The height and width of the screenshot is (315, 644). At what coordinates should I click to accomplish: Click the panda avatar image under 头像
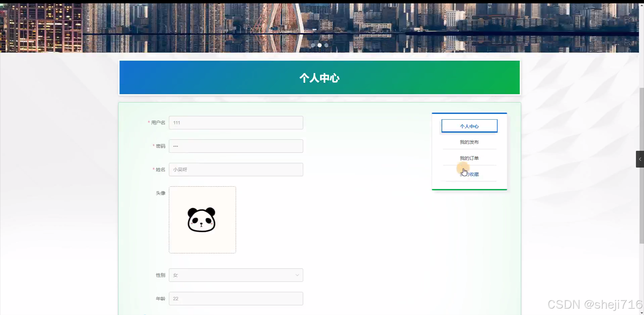point(202,219)
